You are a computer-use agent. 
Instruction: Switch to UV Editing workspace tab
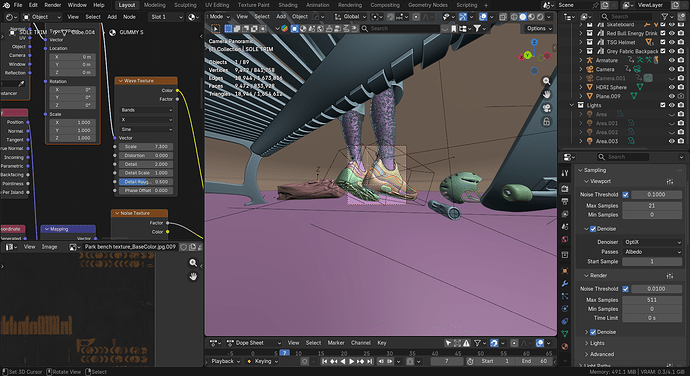pyautogui.click(x=217, y=5)
